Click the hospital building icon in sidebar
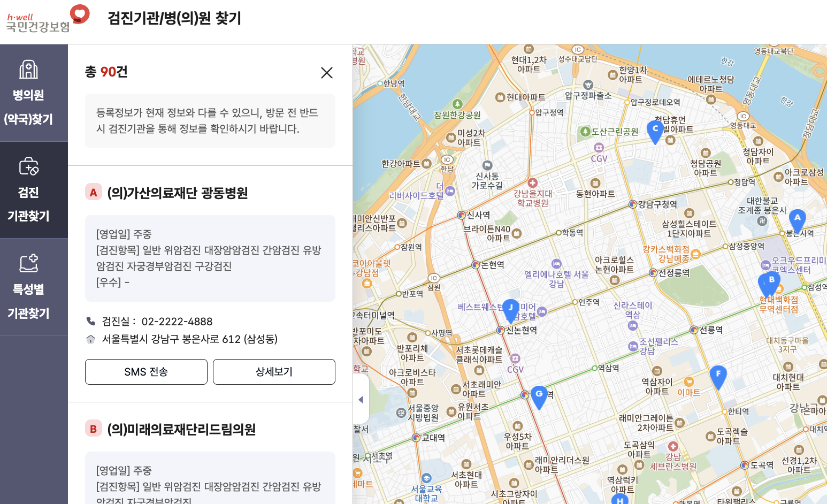Image resolution: width=827 pixels, height=504 pixels. [28, 70]
